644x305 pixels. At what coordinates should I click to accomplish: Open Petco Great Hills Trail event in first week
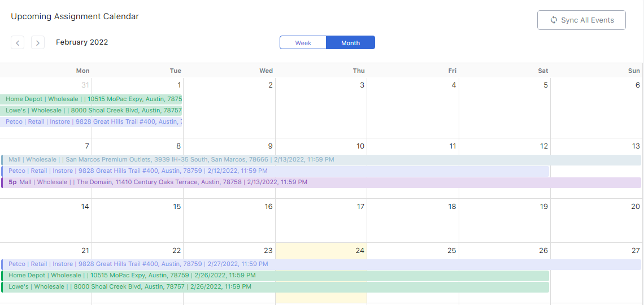point(92,122)
